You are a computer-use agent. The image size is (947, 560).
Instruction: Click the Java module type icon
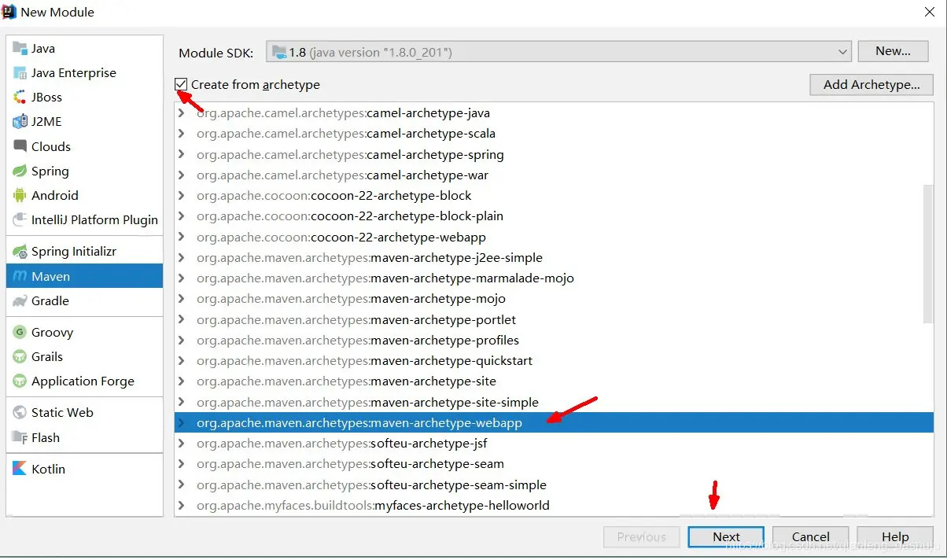(20, 48)
